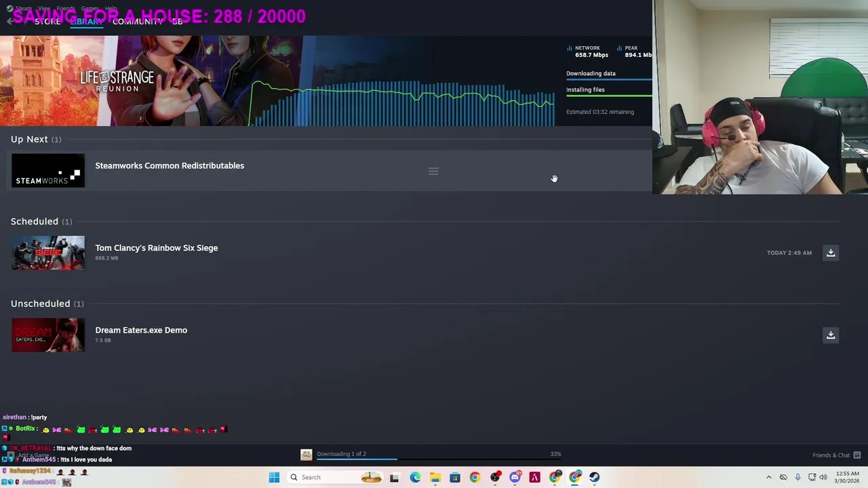Click the Friends & Chat icon
The height and width of the screenshot is (488, 868).
click(857, 455)
